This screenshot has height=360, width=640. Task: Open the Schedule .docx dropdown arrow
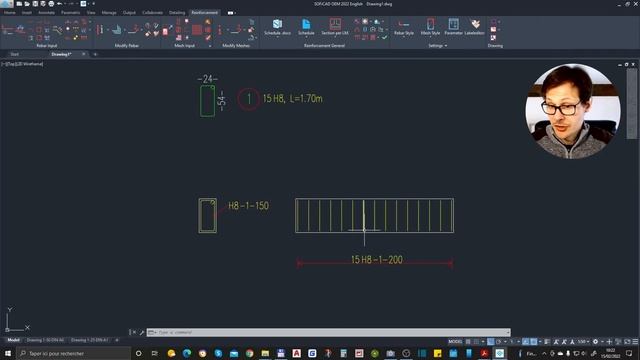278,37
